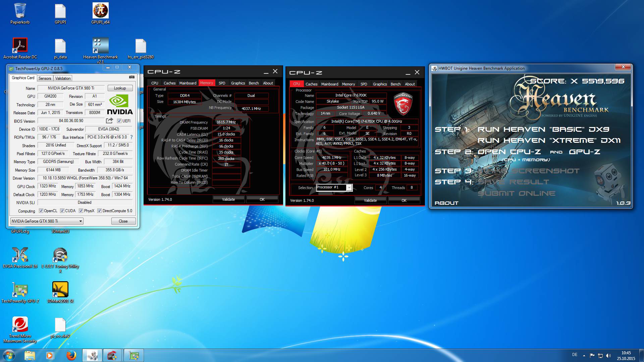The width and height of the screenshot is (644, 362).
Task: Open Trend Micro Maximum Security shortcut
Action: click(x=20, y=329)
